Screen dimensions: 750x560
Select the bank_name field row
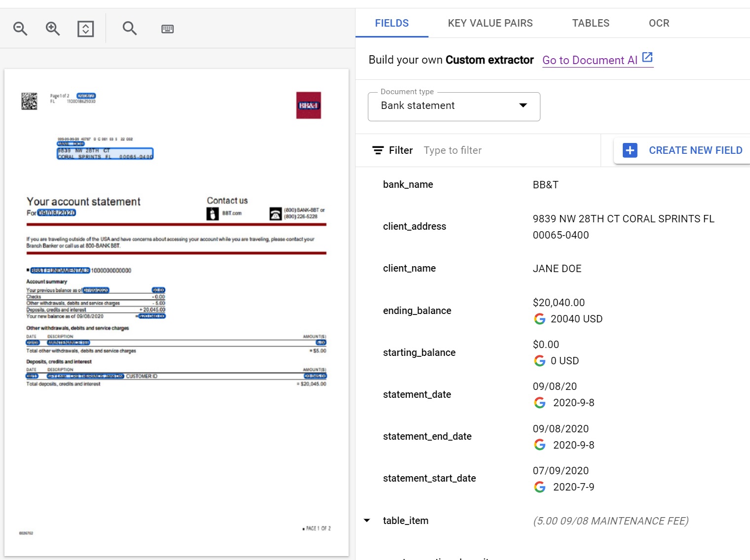point(553,185)
